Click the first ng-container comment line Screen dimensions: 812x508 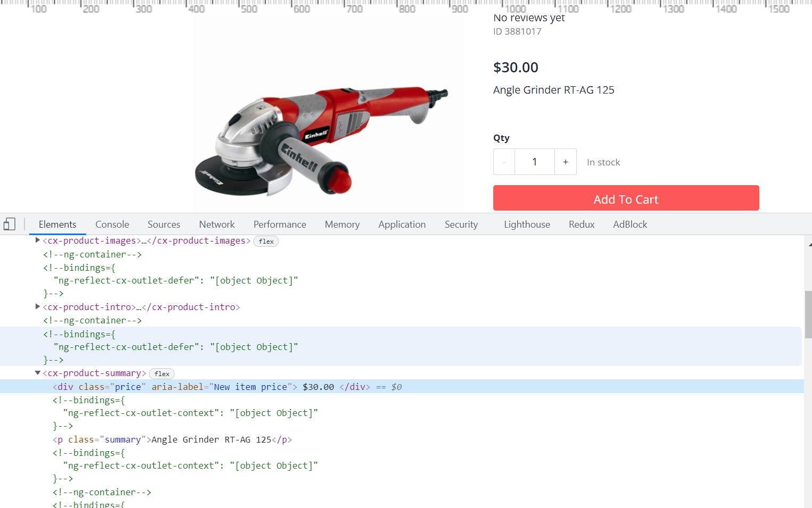click(x=93, y=254)
